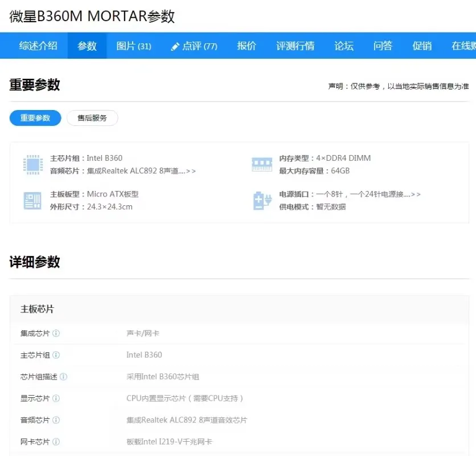Click the motherboard icon next to 主板板型
The image size is (476, 456).
tap(32, 201)
